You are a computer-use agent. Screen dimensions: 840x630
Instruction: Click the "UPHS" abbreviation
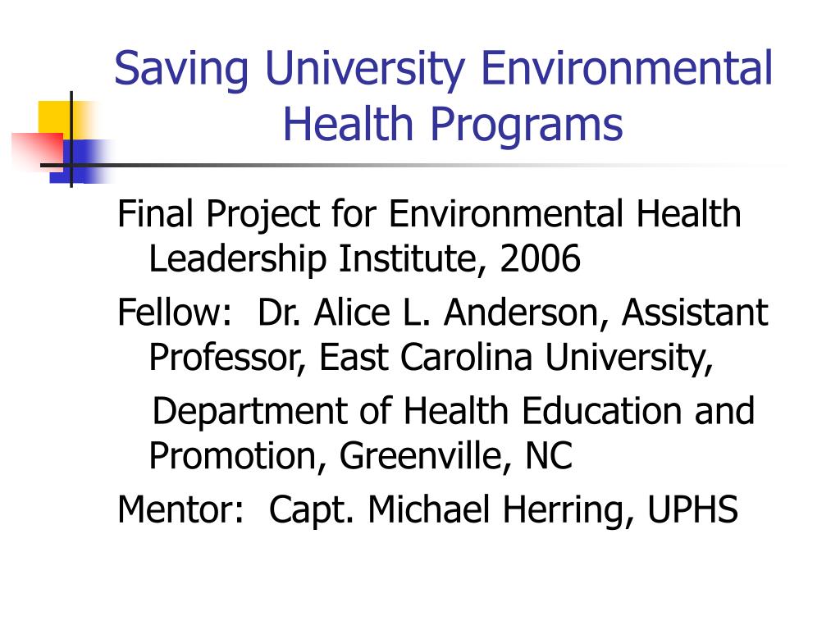692,509
